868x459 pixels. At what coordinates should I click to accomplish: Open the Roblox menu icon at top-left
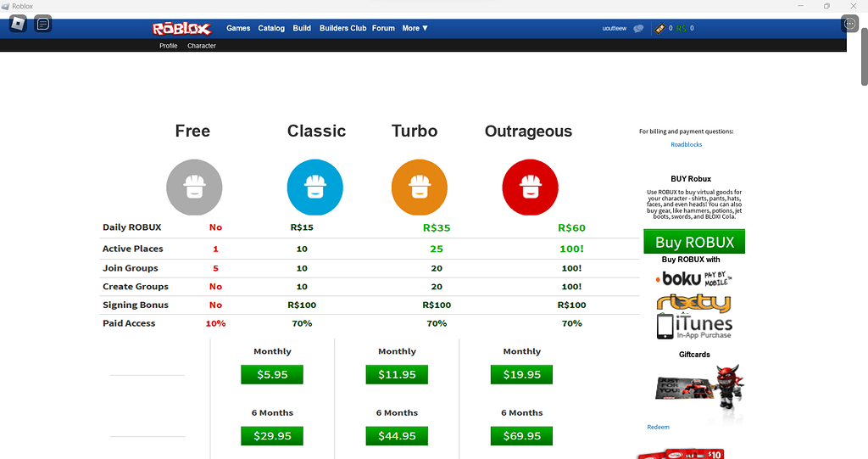coord(18,24)
